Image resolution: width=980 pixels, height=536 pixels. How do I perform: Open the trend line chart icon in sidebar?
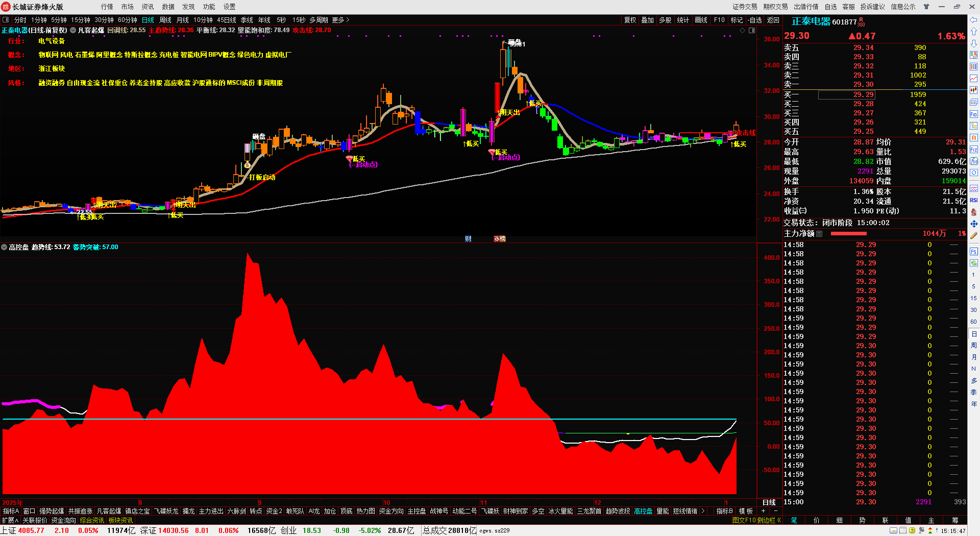click(x=974, y=79)
